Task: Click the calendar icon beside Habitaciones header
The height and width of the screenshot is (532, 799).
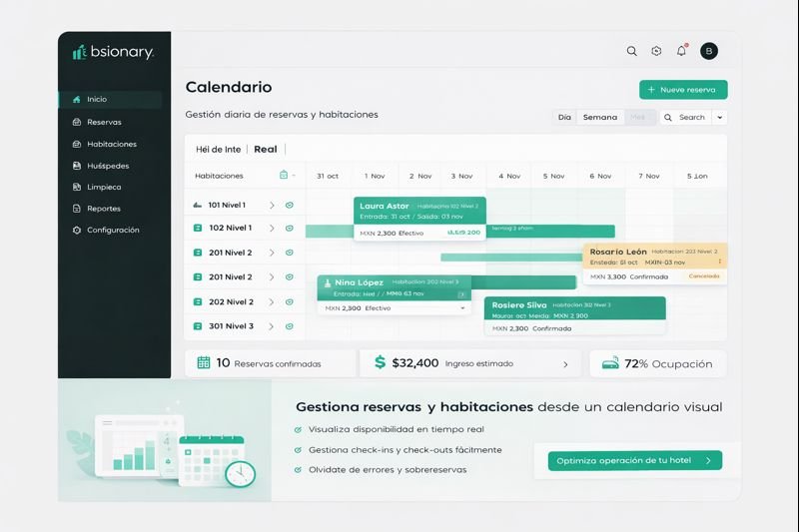Action: pyautogui.click(x=284, y=176)
